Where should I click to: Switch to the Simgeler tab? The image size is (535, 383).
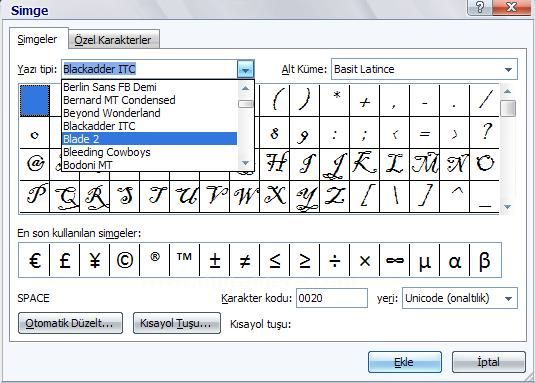tap(38, 39)
